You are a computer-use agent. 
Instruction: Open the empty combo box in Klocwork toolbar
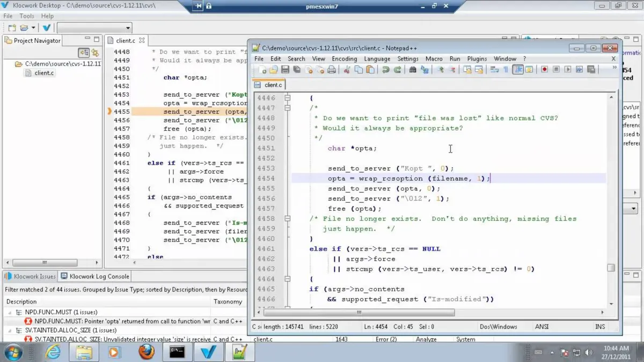[x=94, y=28]
